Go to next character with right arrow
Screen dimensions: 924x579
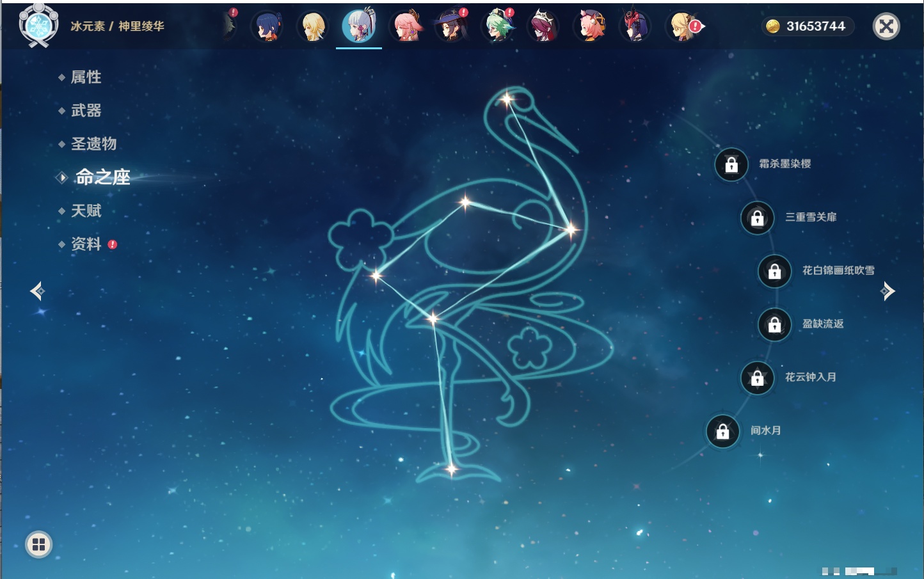pyautogui.click(x=887, y=291)
